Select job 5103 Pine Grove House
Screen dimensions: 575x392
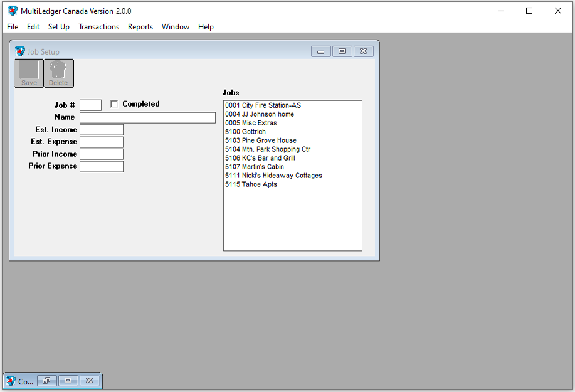click(261, 140)
